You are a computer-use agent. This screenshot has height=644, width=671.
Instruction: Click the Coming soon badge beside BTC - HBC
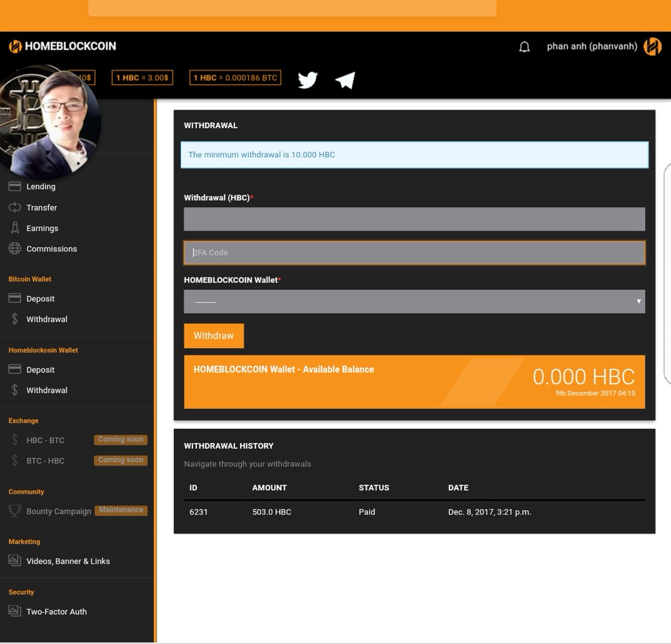[121, 460]
